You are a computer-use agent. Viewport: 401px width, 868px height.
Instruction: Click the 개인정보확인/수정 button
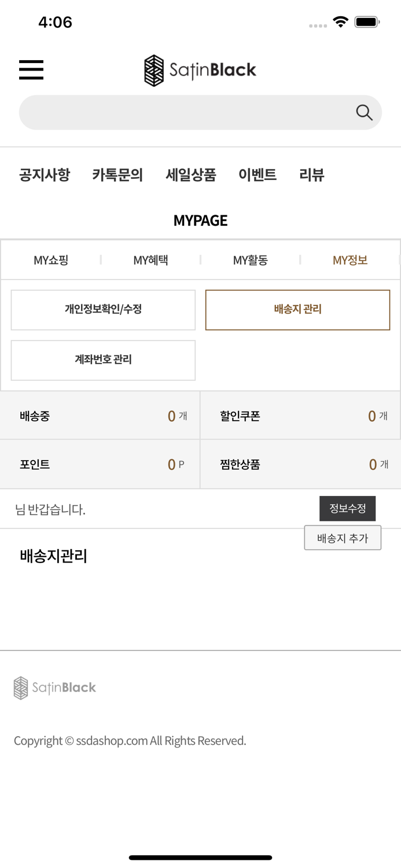tap(103, 310)
